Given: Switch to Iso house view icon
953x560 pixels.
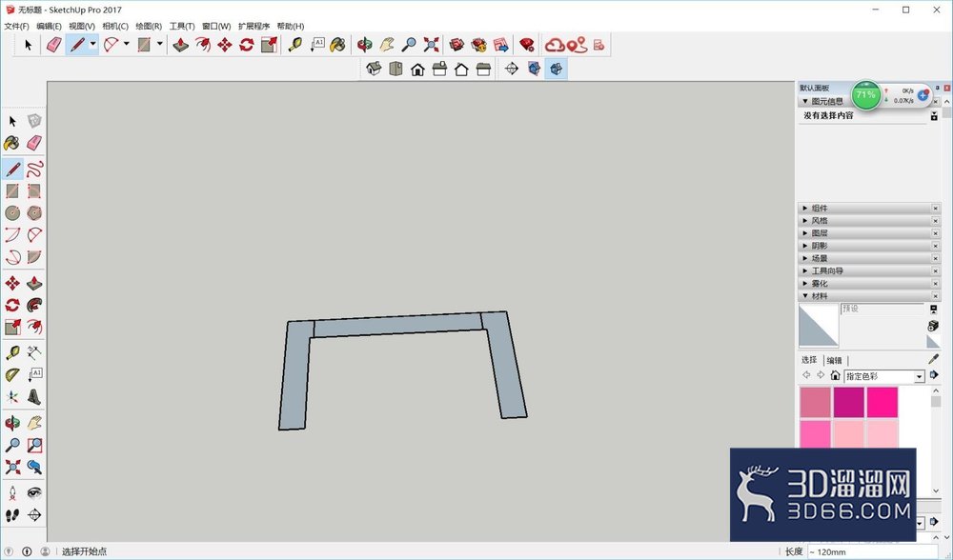Looking at the screenshot, I should pos(374,69).
